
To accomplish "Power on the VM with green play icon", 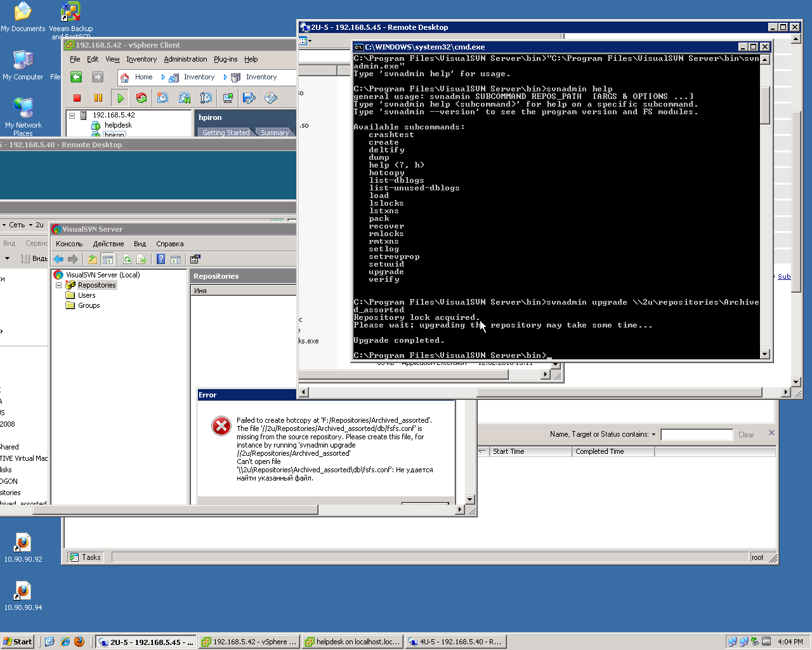I will 120,98.
